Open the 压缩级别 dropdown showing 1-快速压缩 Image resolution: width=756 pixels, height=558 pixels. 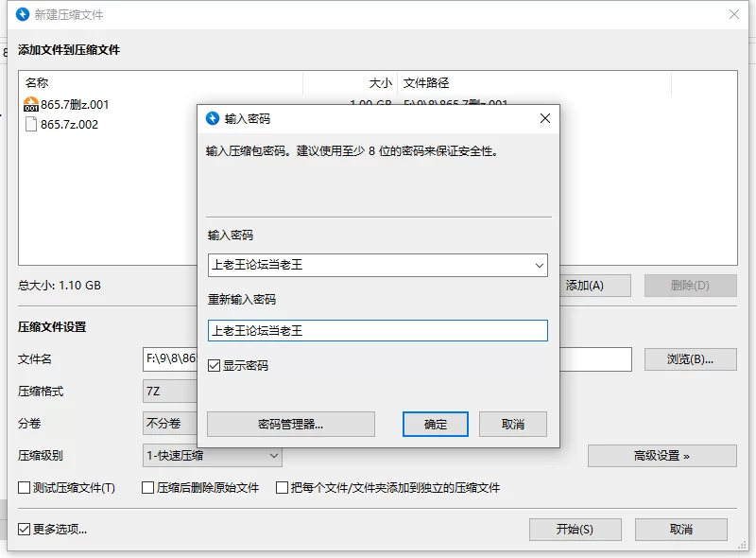212,456
